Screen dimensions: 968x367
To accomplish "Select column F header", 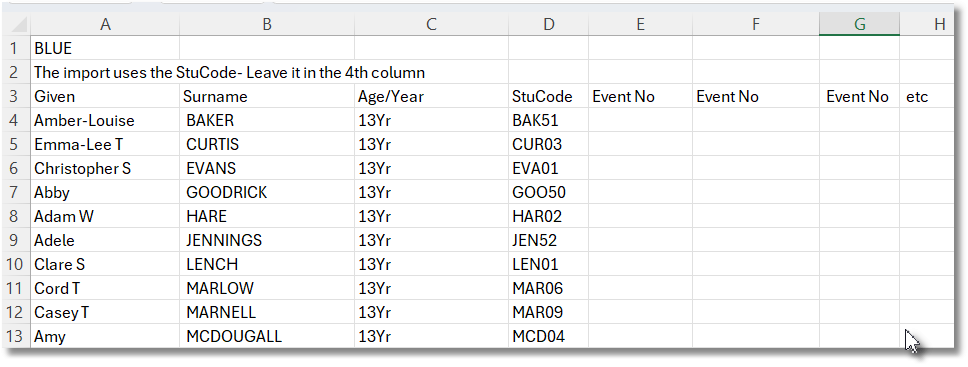I will pos(756,24).
